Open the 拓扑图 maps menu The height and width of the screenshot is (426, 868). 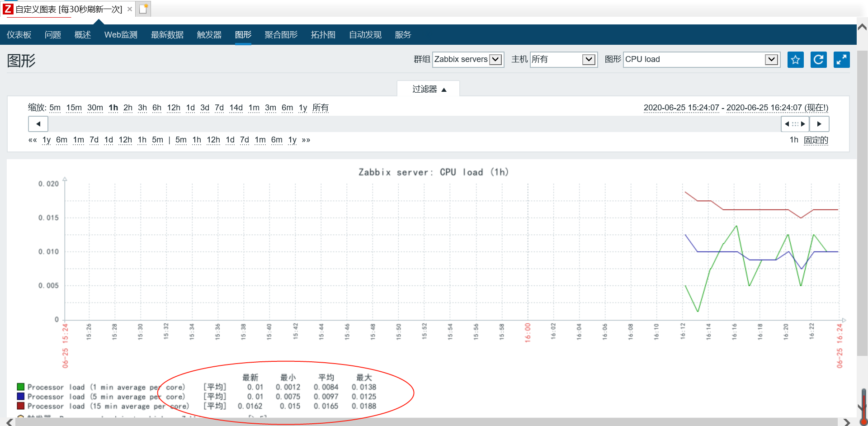(323, 35)
